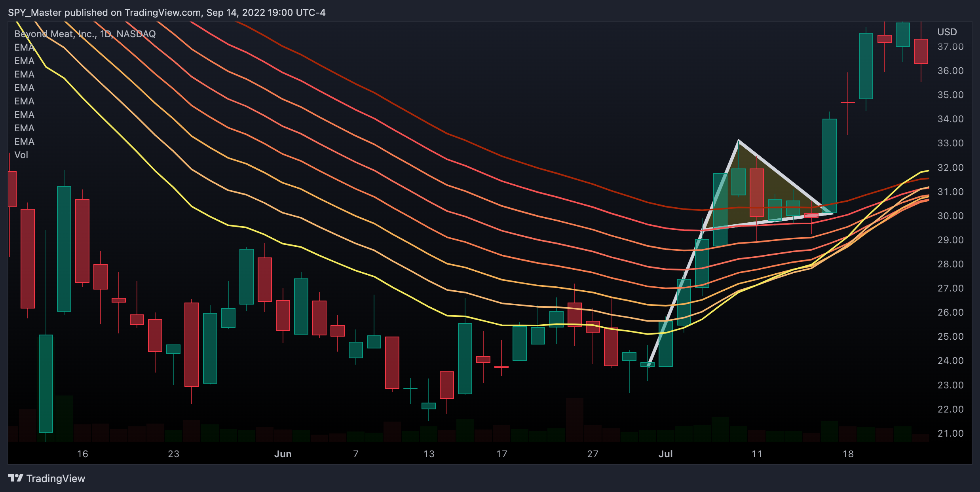This screenshot has height=492, width=980.
Task: Click the 11 date label on time axis
Action: pyautogui.click(x=757, y=454)
